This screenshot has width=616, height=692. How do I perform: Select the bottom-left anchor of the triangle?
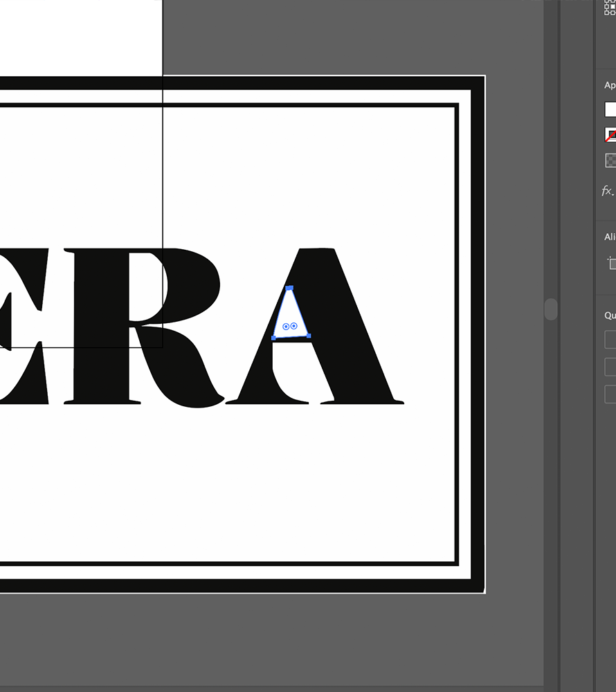click(273, 338)
